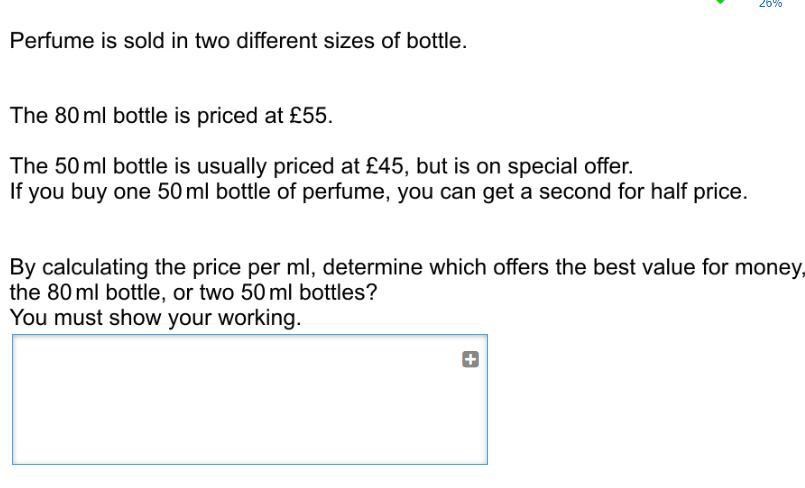Click the word 'bottle.' ending first sentence
805x488 pixels.
(437, 41)
